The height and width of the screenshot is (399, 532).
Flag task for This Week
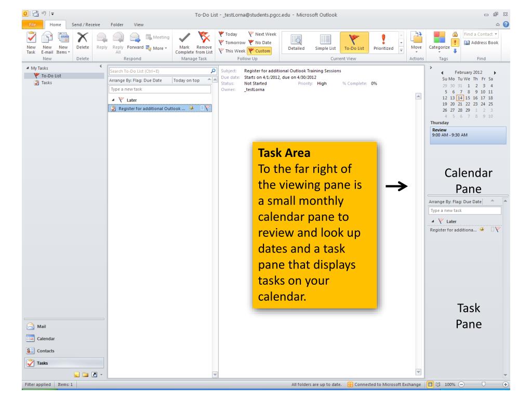tap(232, 51)
